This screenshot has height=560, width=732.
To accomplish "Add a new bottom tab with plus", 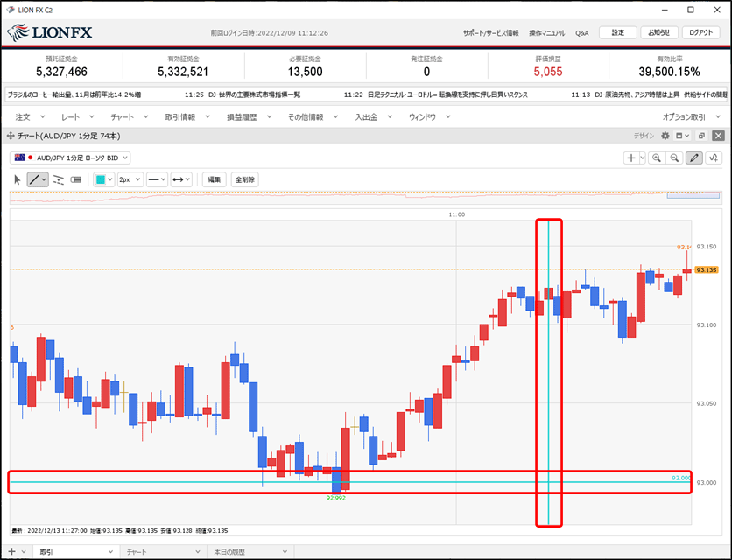I will 11,551.
